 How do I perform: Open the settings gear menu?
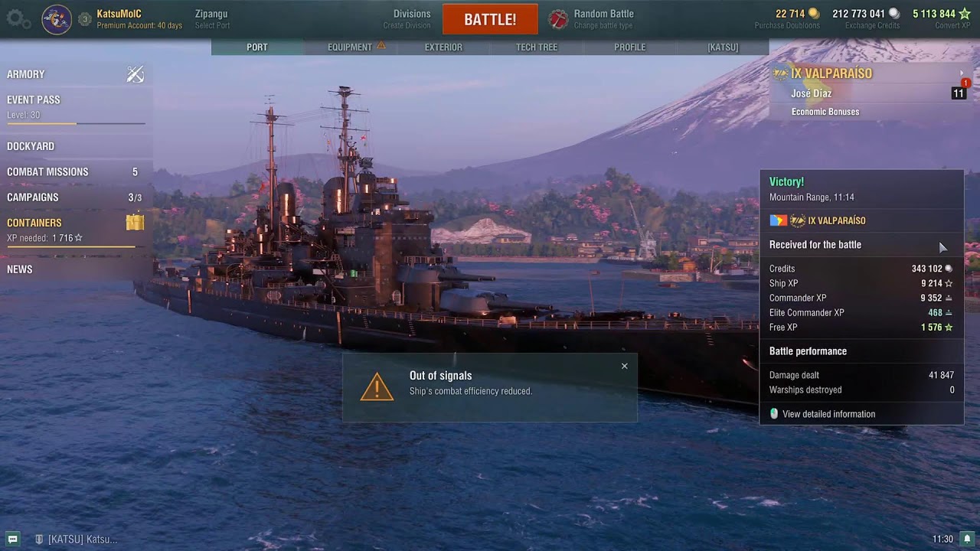(x=18, y=19)
